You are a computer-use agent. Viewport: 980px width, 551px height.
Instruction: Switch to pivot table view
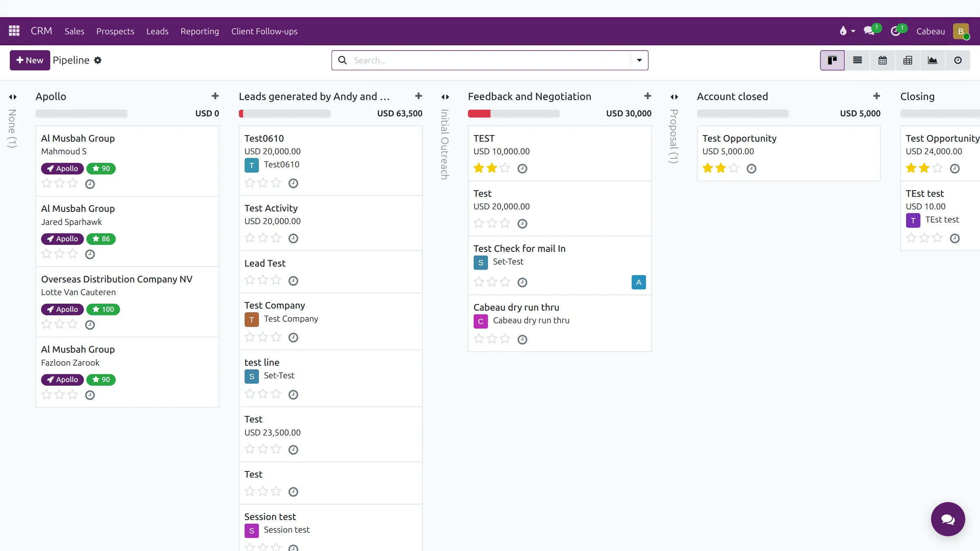click(x=908, y=60)
